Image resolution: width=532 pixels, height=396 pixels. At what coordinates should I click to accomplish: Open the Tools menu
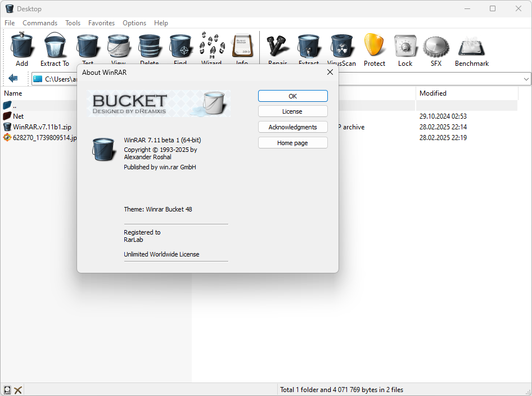click(73, 22)
